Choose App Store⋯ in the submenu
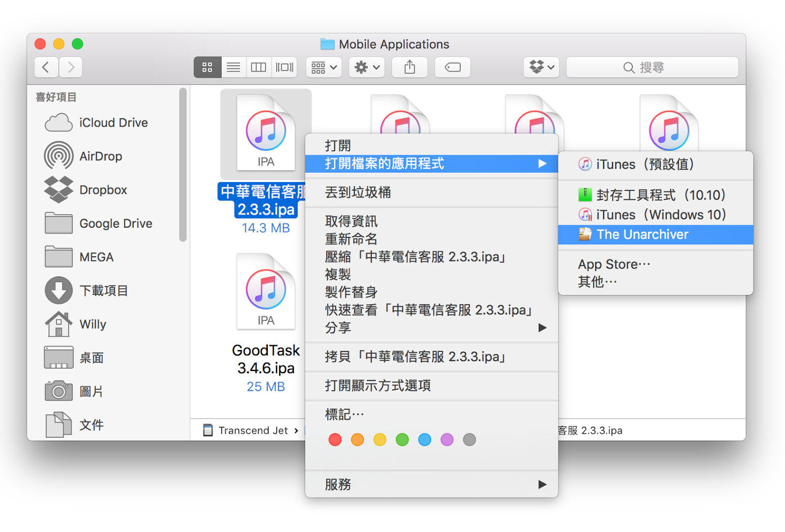This screenshot has width=785, height=532. click(x=655, y=264)
